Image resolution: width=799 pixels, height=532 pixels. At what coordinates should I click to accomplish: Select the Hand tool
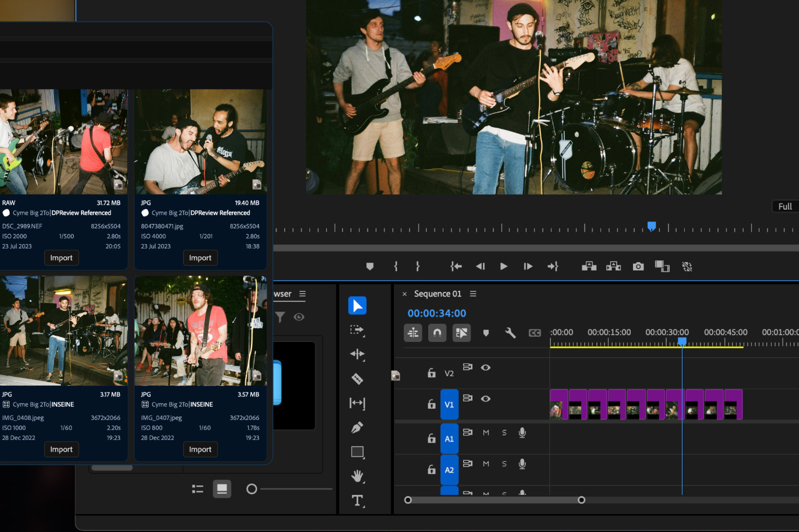pos(357,476)
